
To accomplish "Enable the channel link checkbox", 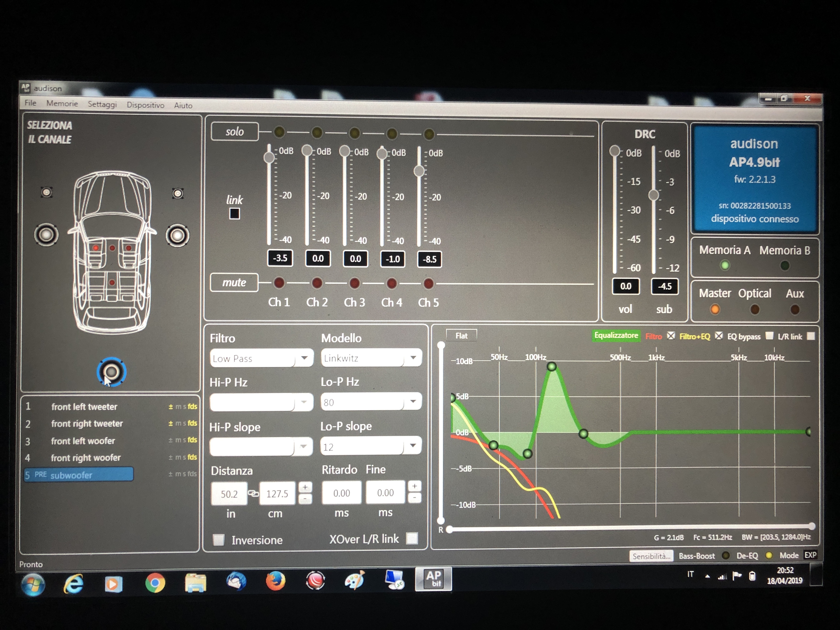I will (234, 214).
